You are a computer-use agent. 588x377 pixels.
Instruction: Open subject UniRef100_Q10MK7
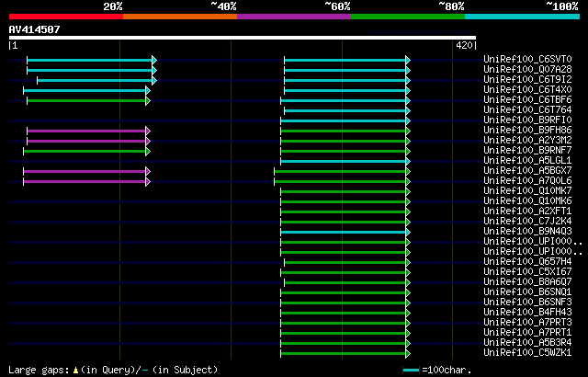coord(527,191)
